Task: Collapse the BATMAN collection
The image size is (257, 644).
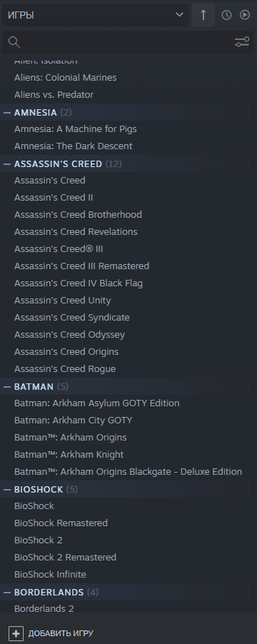Action: click(7, 386)
